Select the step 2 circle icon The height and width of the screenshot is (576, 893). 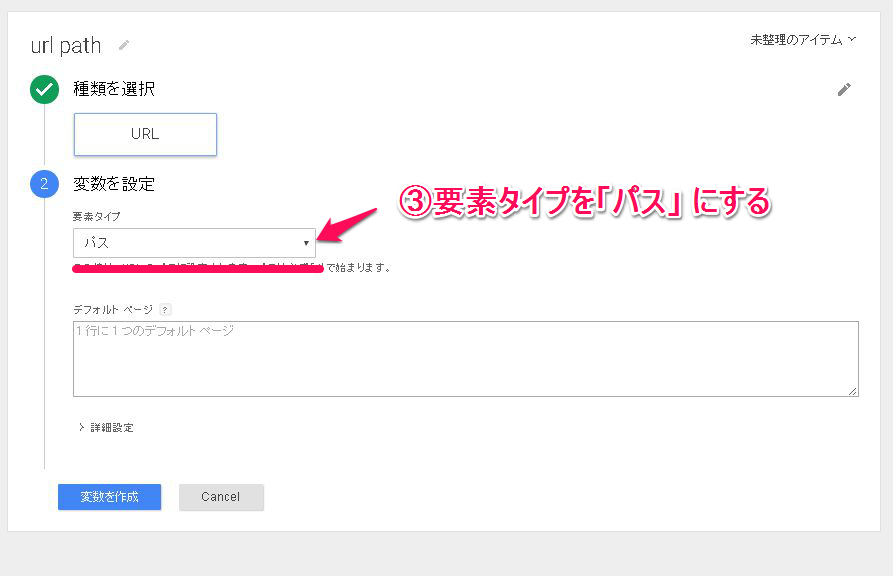pyautogui.click(x=44, y=184)
